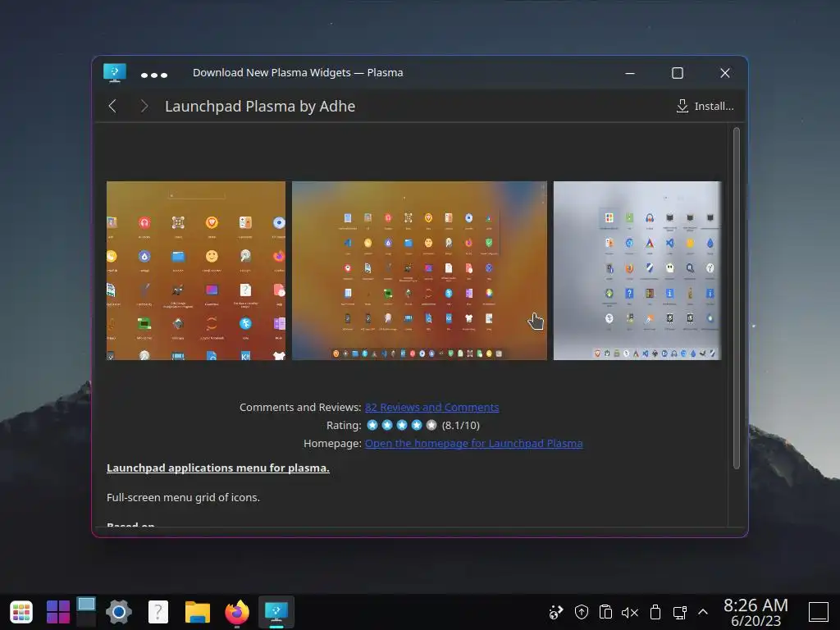
Task: Click the vertical scrollbar of the dialog
Action: point(736,299)
